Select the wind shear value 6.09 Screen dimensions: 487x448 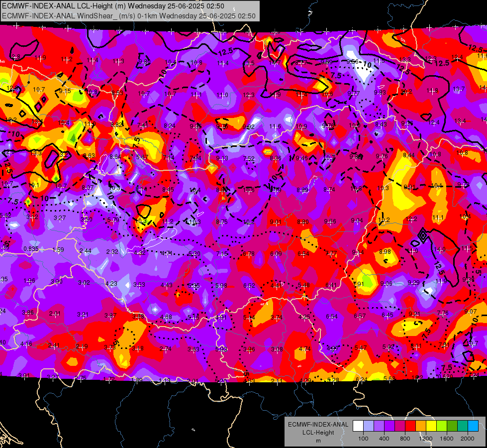(276, 254)
